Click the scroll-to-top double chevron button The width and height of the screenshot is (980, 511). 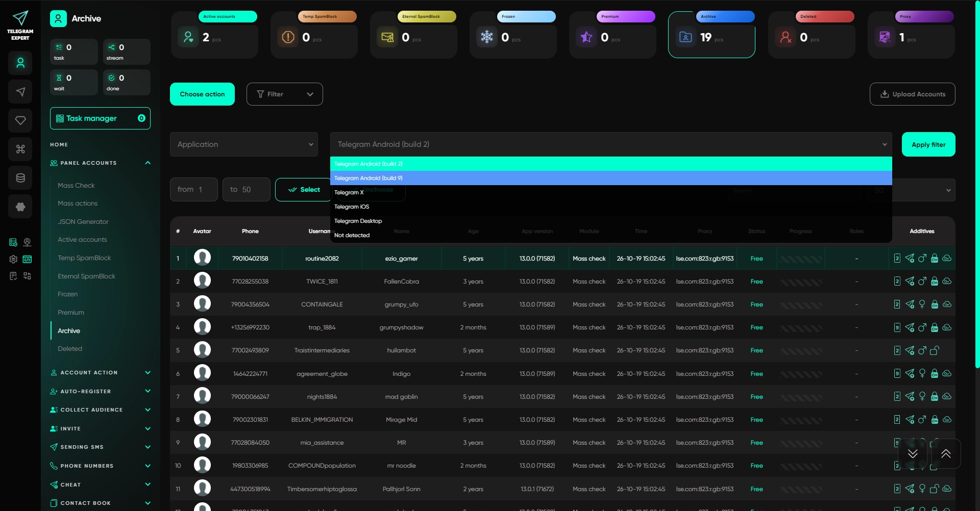[946, 453]
